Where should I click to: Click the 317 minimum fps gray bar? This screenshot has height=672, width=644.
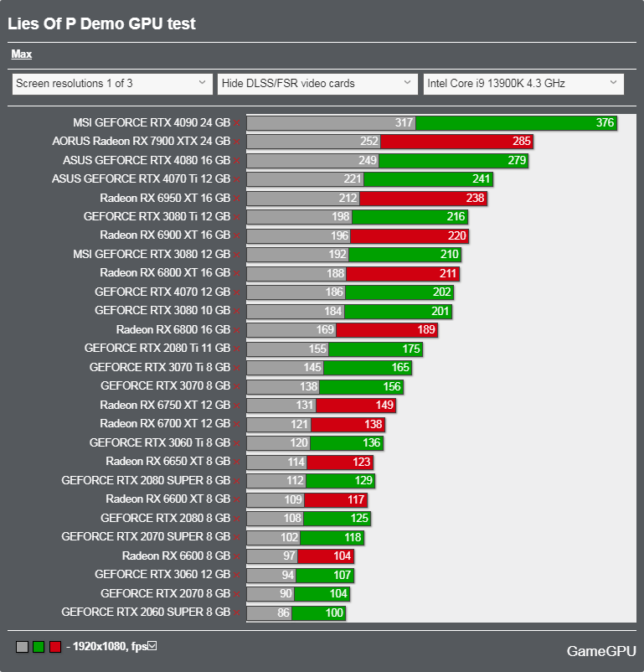pos(332,123)
